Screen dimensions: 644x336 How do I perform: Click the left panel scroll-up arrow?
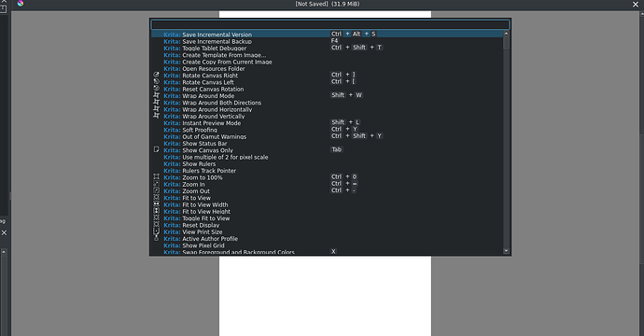pos(4,252)
